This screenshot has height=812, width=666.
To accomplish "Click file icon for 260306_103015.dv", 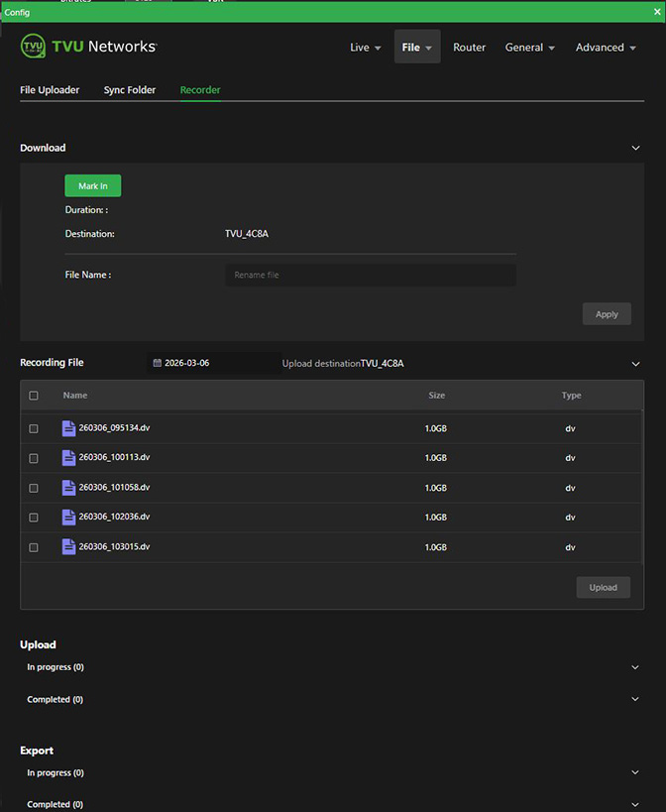I will [x=68, y=547].
